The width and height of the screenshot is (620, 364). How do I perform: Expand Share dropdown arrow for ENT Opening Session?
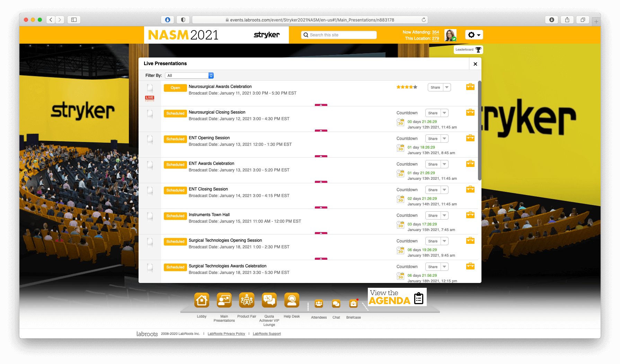pos(444,139)
